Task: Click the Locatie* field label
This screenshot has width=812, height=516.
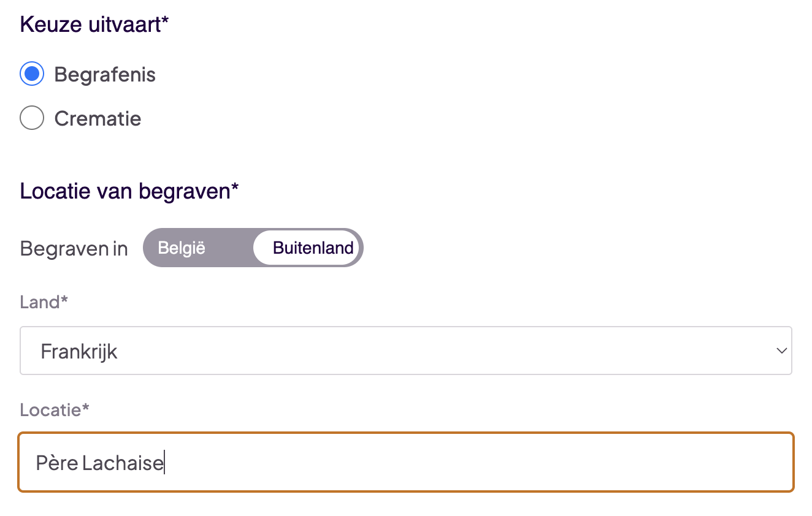Action: (54, 409)
